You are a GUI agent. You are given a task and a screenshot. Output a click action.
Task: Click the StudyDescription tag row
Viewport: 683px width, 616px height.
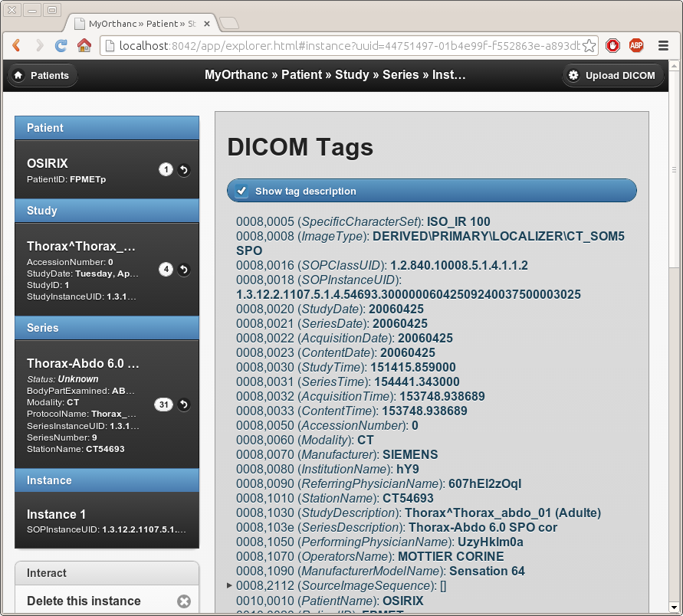point(419,513)
